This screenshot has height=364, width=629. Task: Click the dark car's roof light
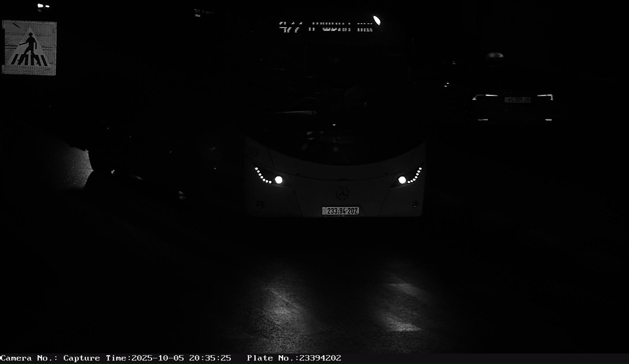(495, 55)
